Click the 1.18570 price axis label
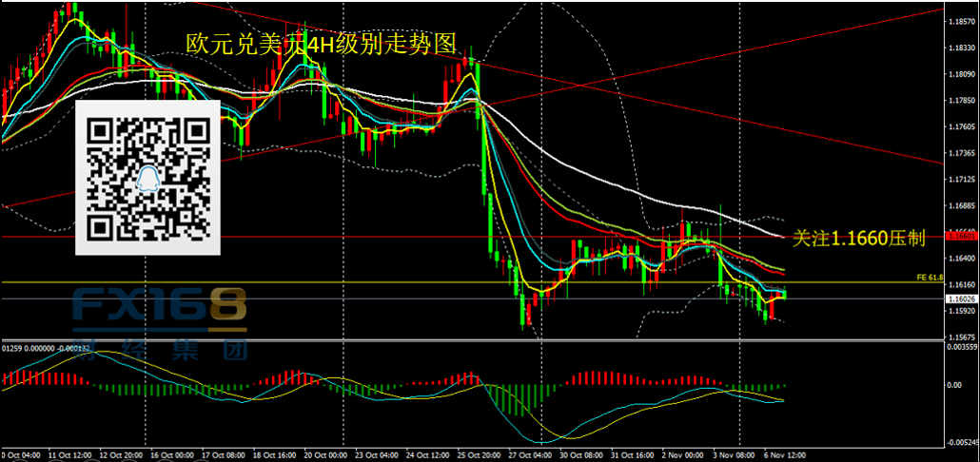 point(962,20)
